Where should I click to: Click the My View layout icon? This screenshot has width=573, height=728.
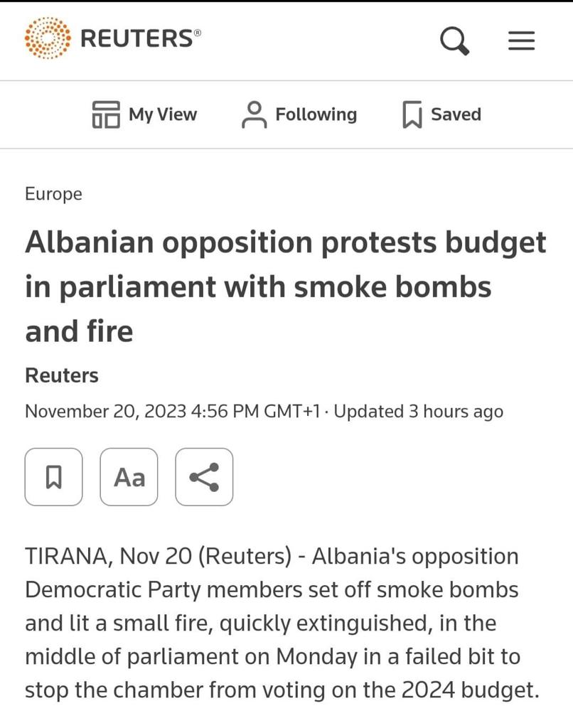point(105,114)
